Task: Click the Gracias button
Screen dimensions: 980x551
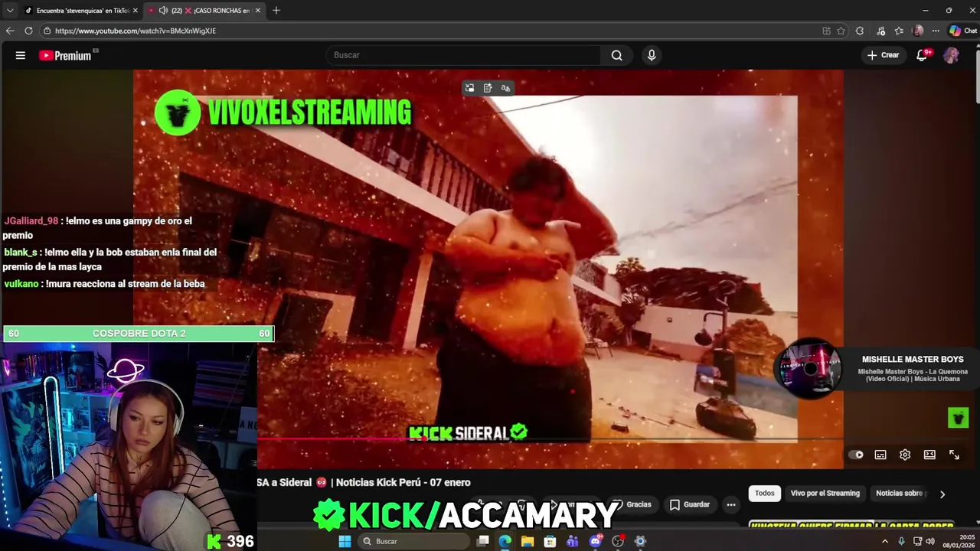Action: (632, 504)
